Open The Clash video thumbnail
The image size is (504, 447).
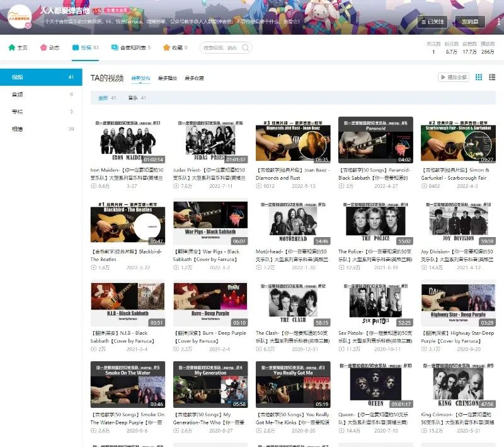click(x=293, y=303)
